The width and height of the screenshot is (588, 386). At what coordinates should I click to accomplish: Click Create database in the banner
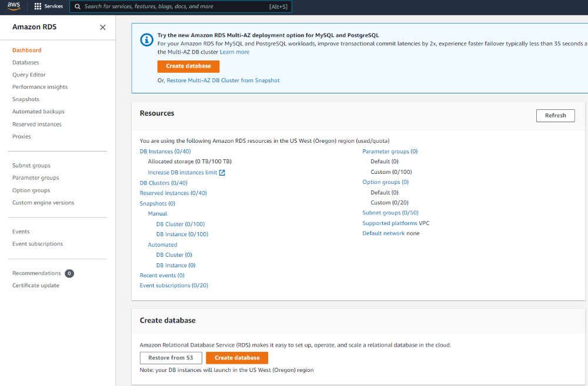(188, 66)
